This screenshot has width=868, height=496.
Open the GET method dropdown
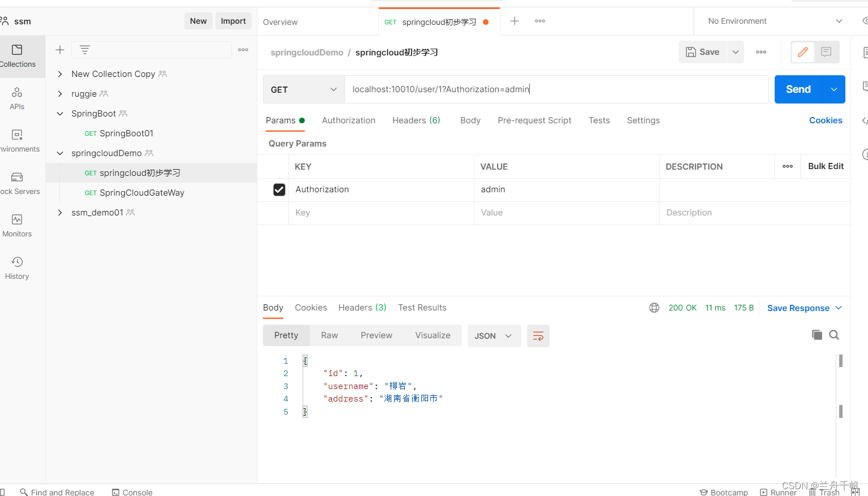click(x=304, y=89)
